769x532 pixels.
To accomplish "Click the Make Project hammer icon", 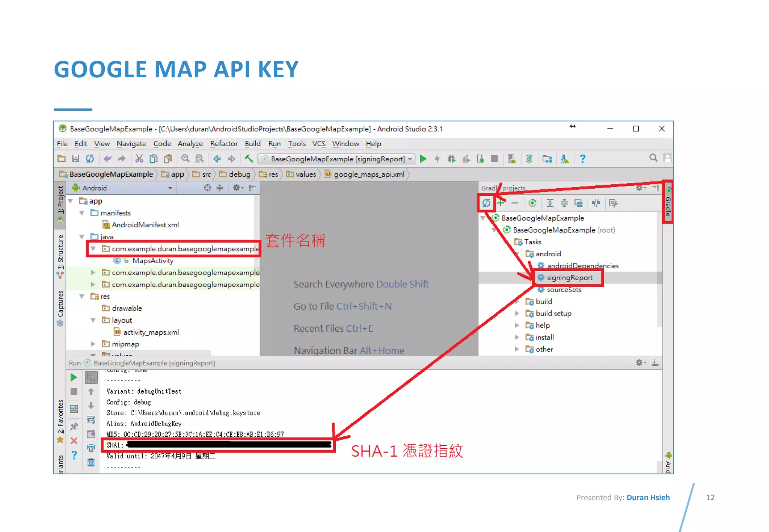I will tap(249, 159).
